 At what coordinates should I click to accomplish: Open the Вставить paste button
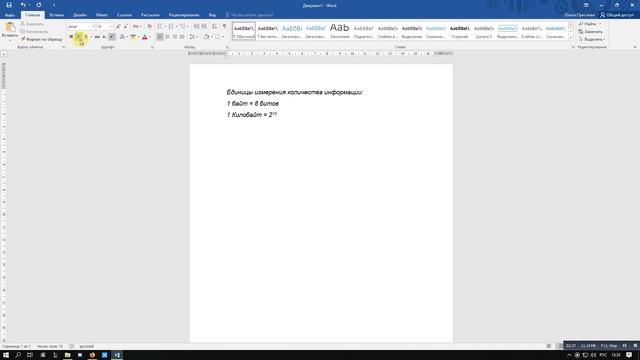pos(10,30)
